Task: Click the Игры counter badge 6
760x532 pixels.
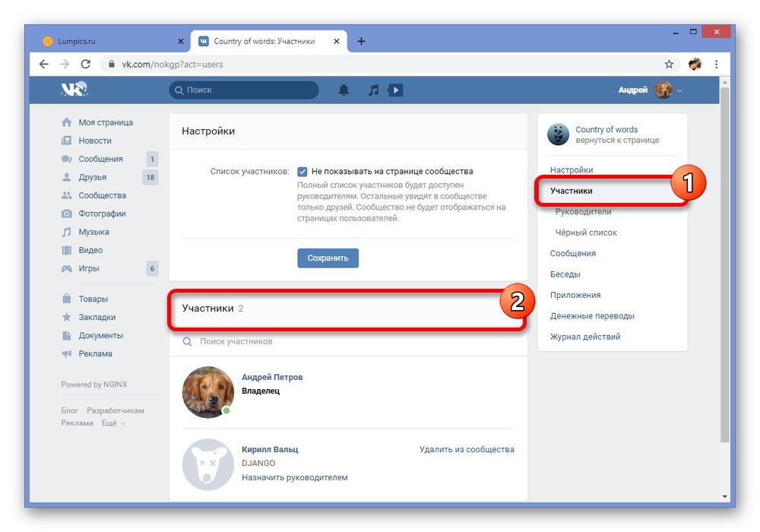Action: coord(152,268)
